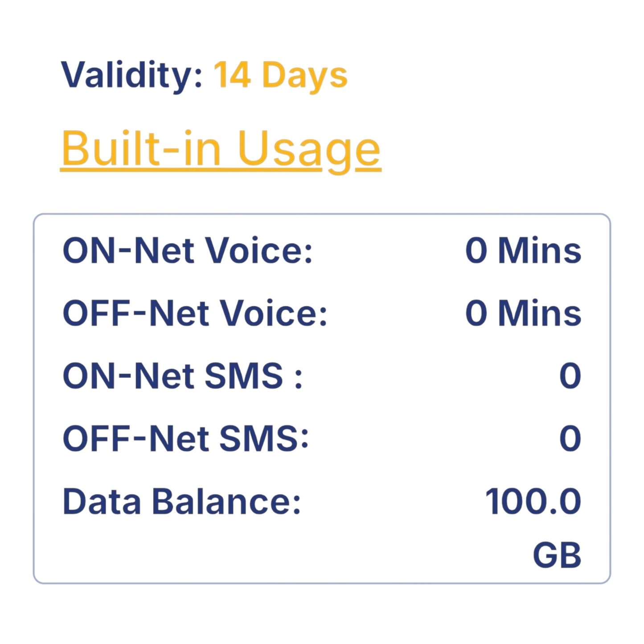Click the Validity label
The height and width of the screenshot is (644, 644).
pyautogui.click(x=132, y=75)
